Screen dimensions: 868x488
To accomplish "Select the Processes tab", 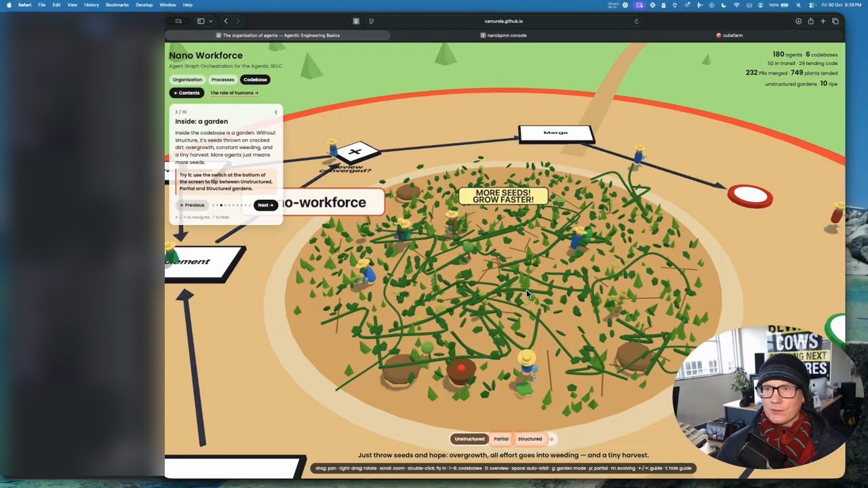I will [x=222, y=79].
